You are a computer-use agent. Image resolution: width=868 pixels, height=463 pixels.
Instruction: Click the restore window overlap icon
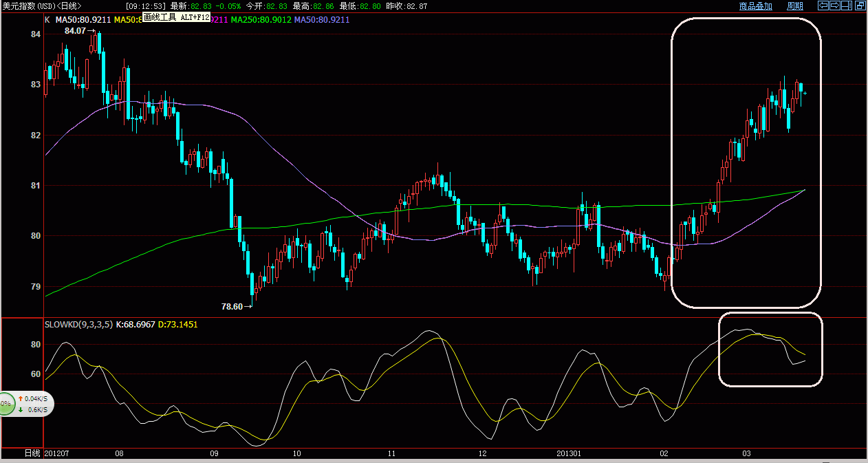point(860,6)
